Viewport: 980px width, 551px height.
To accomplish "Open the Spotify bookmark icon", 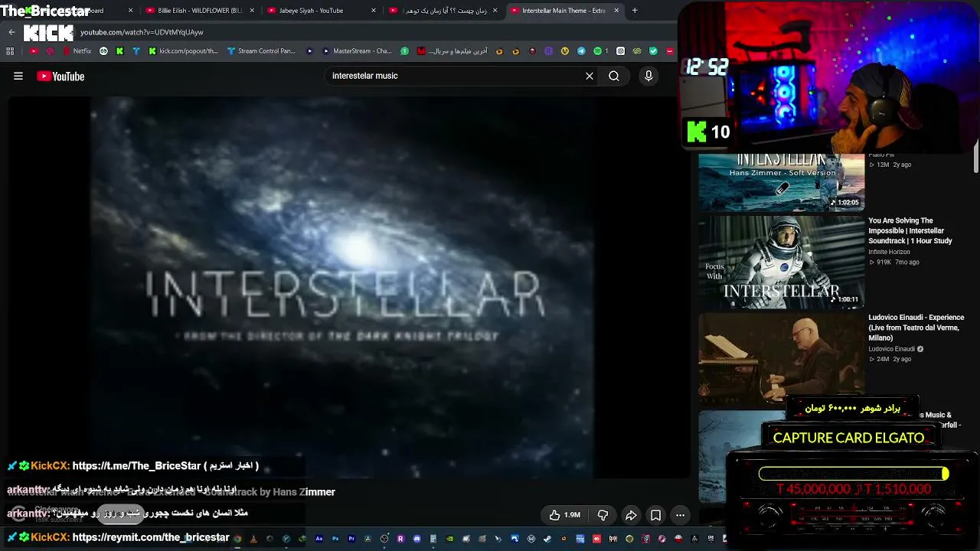I will click(598, 51).
